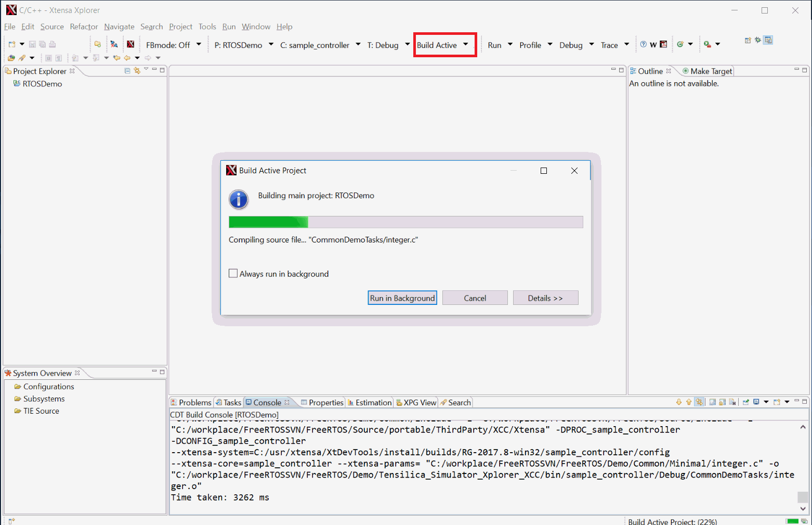The image size is (812, 525).
Task: Click the new folder toolbar icon
Action: point(97,44)
